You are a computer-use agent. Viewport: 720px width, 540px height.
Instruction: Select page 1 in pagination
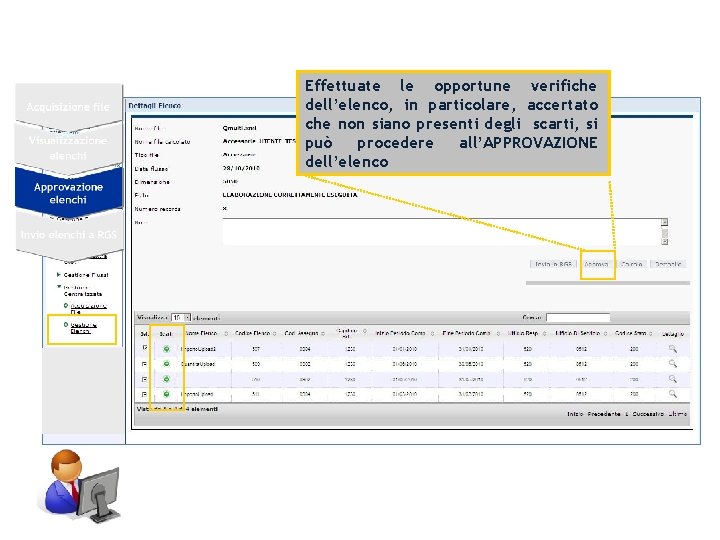click(x=626, y=414)
